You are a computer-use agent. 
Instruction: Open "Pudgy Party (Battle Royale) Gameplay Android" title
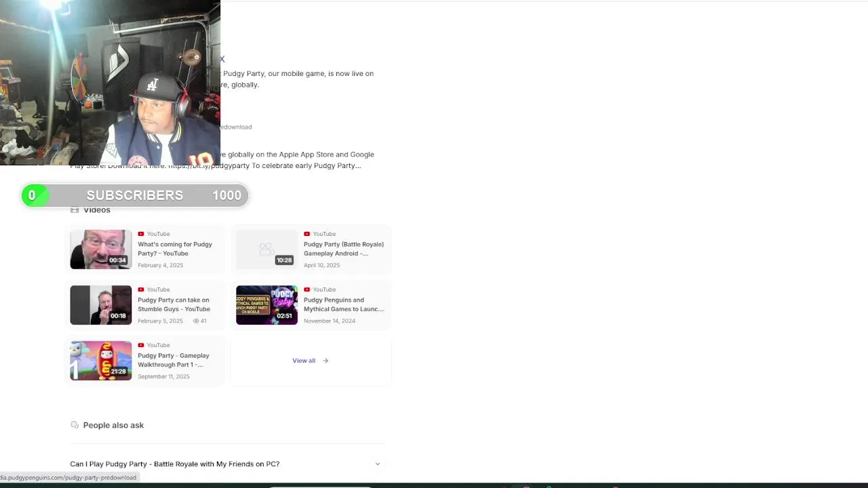click(344, 249)
